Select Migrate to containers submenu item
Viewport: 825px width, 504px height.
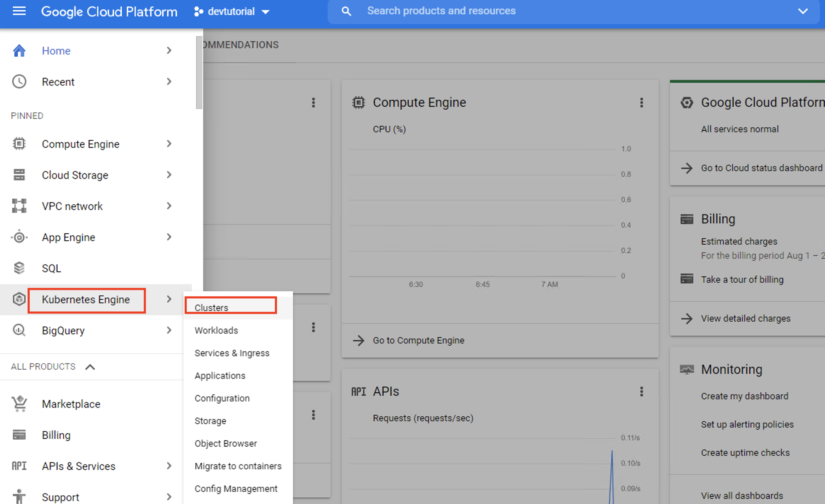click(238, 466)
